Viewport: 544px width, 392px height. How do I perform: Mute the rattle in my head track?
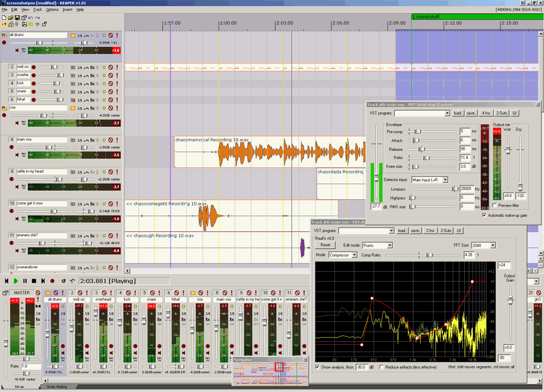[x=111, y=172]
